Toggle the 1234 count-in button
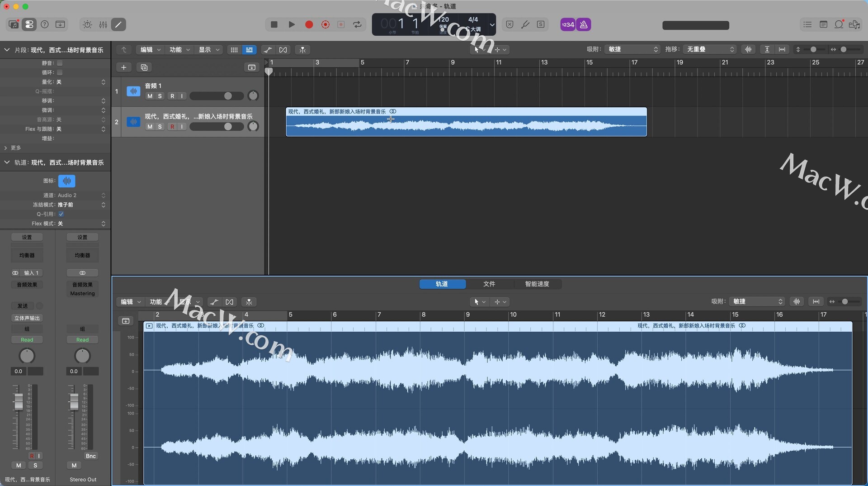 tap(568, 25)
